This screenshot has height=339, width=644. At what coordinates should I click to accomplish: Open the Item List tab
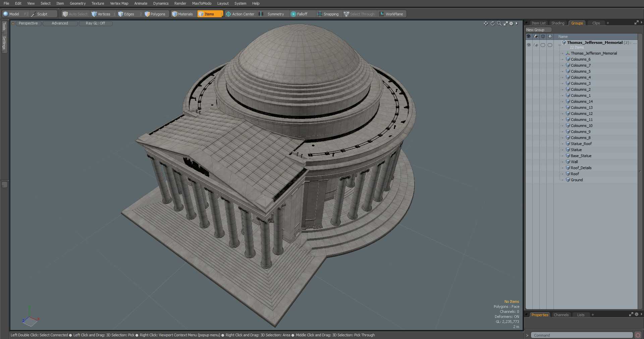click(538, 23)
